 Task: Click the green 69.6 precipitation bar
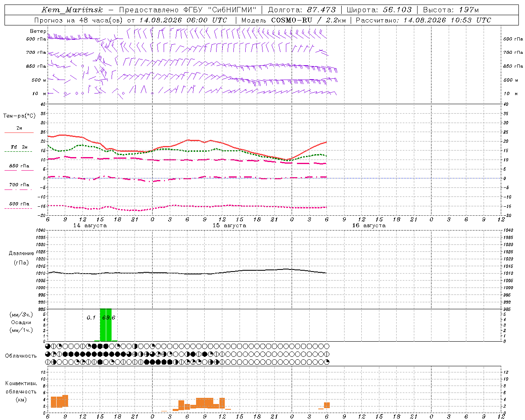point(106,324)
